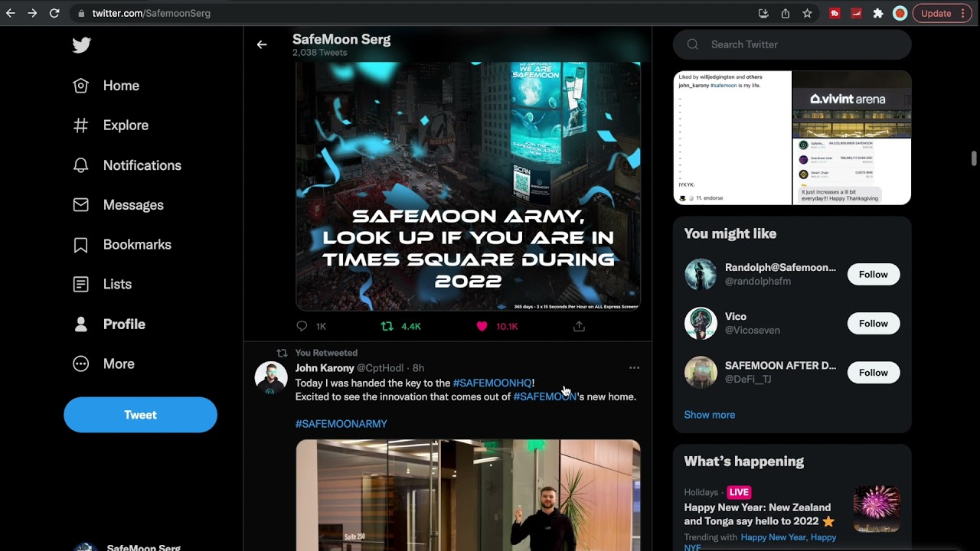Share the Times Square tweet
The width and height of the screenshot is (980, 551).
579,326
